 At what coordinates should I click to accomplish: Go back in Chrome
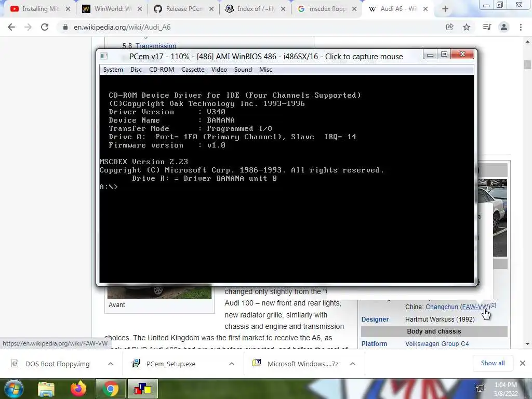[11, 27]
